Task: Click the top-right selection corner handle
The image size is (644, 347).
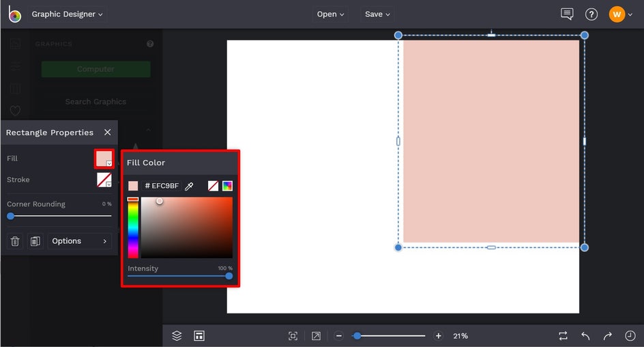Action: [x=585, y=36]
